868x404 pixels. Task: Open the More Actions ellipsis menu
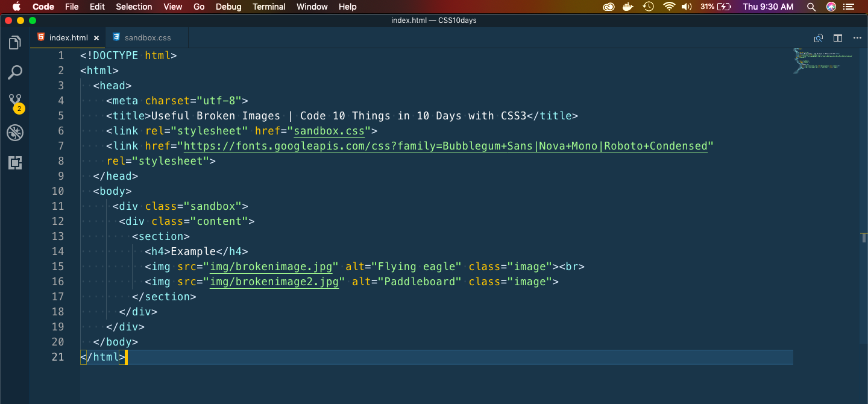857,38
